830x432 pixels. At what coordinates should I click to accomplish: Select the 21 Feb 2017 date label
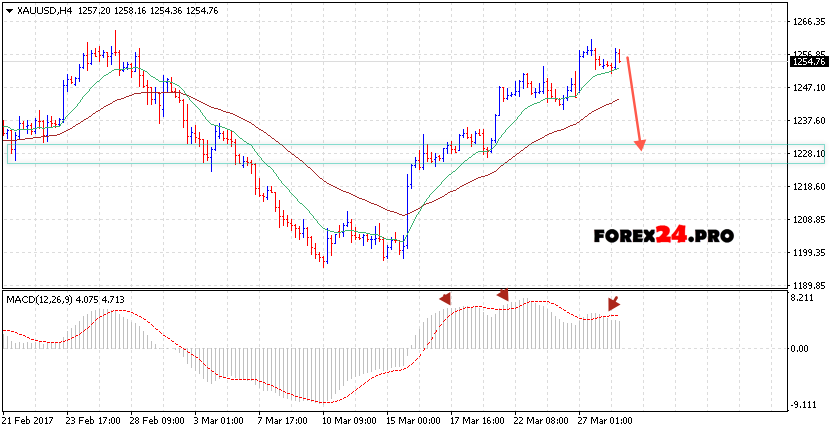[31, 420]
